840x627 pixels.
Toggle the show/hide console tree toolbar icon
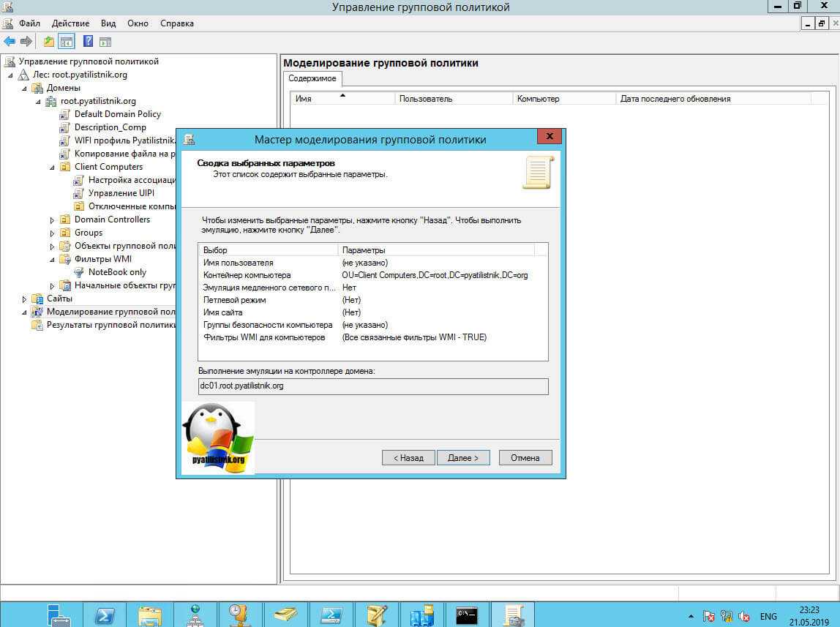point(67,42)
